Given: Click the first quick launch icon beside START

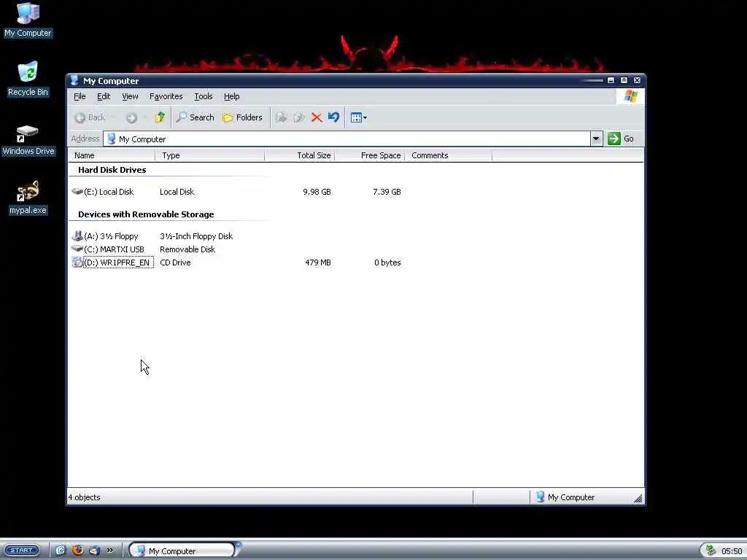Looking at the screenshot, I should click(x=61, y=551).
